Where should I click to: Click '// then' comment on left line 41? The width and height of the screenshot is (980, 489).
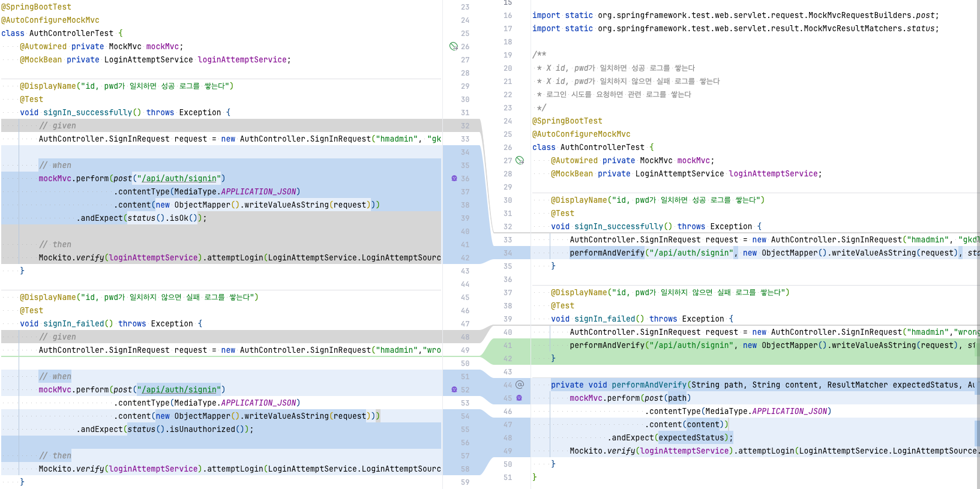(x=55, y=244)
